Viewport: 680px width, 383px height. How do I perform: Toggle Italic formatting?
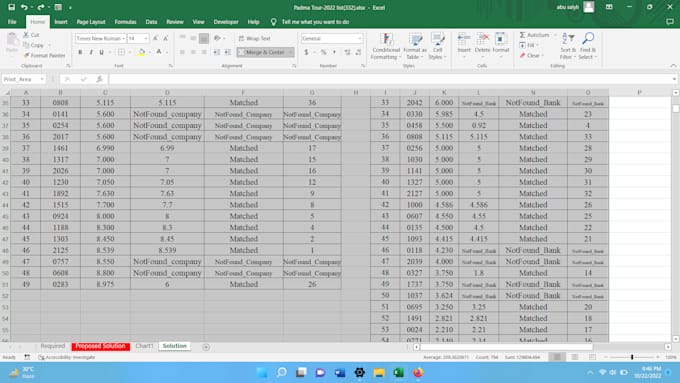(x=91, y=52)
